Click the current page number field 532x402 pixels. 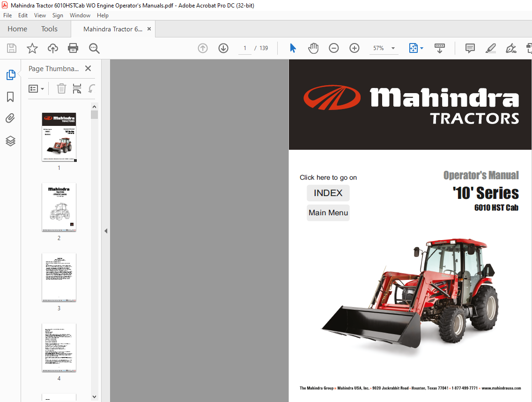pyautogui.click(x=244, y=48)
